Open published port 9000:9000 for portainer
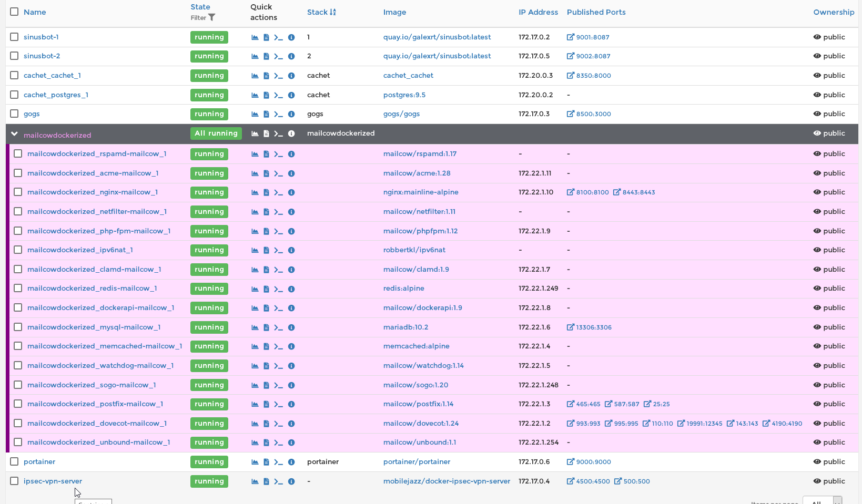Screen dimensions: 862x504 coord(589,462)
